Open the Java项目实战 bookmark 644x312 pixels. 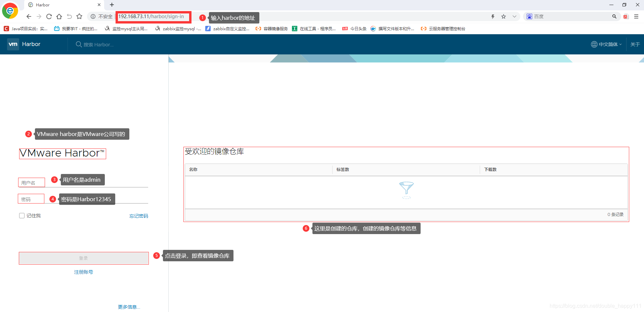point(26,29)
